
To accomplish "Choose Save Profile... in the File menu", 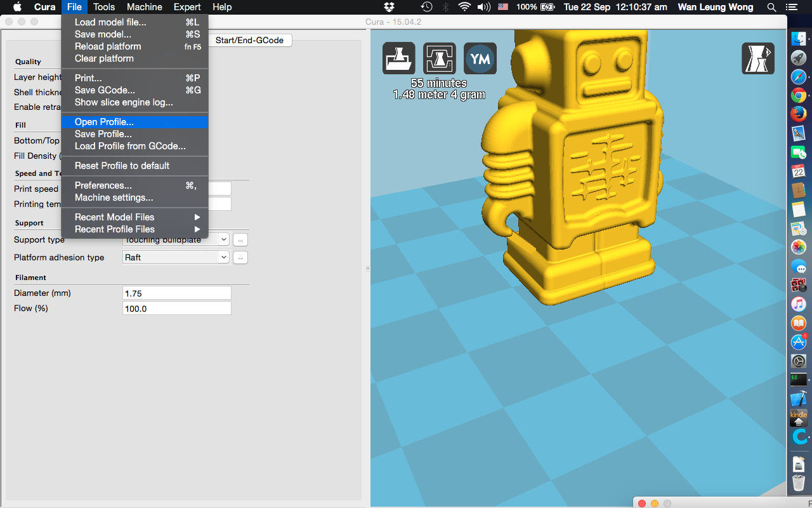I will (134, 134).
